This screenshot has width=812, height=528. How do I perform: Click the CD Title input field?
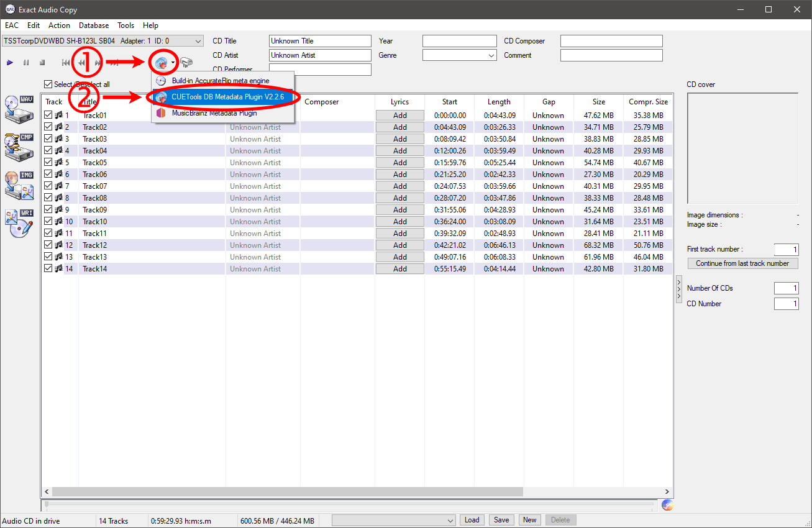click(320, 41)
